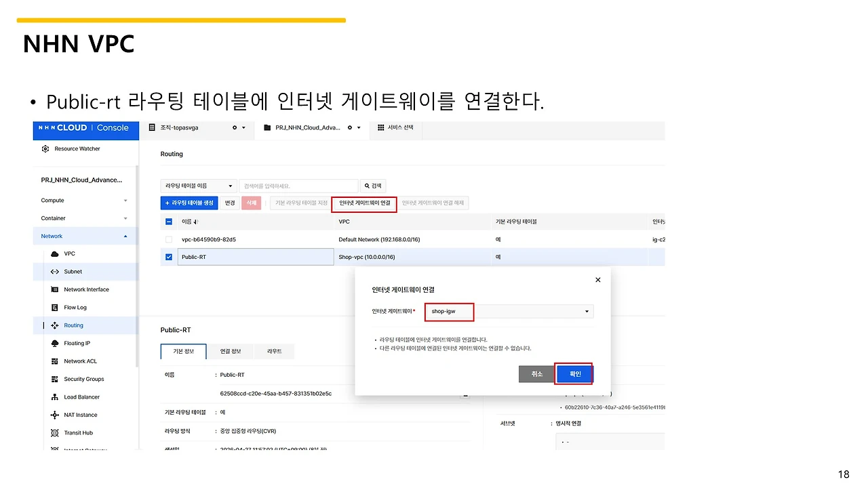This screenshot has height=488, width=868.
Task: Click the organization document icon
Action: click(152, 127)
